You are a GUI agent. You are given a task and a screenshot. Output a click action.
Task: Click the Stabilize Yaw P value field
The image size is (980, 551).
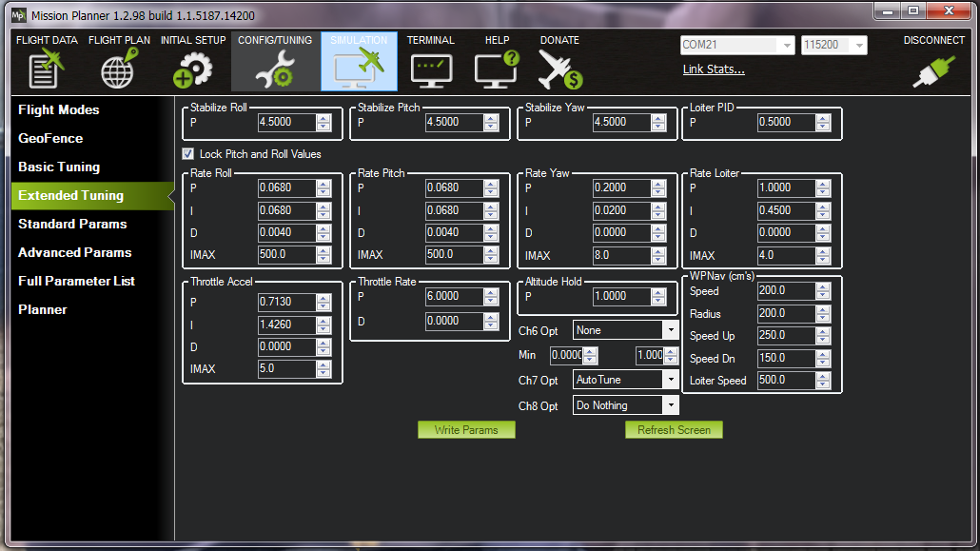click(x=622, y=122)
